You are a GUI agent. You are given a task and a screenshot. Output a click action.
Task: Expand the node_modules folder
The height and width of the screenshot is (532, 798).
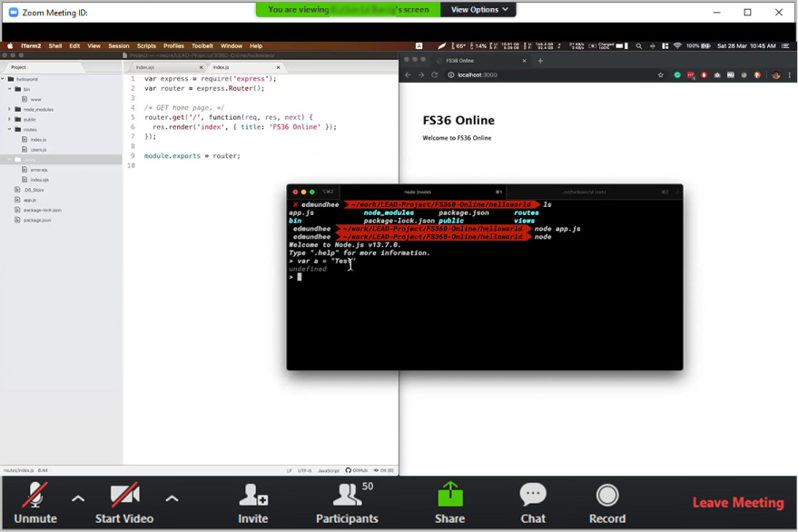tap(10, 110)
